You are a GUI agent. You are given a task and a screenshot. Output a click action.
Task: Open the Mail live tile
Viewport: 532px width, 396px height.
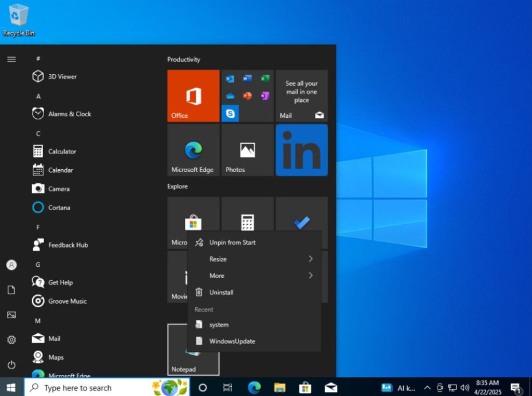302,96
